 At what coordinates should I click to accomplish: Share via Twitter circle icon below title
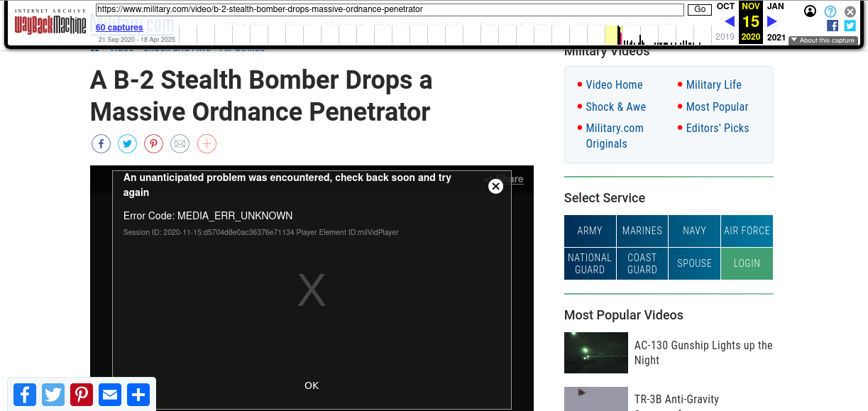128,144
